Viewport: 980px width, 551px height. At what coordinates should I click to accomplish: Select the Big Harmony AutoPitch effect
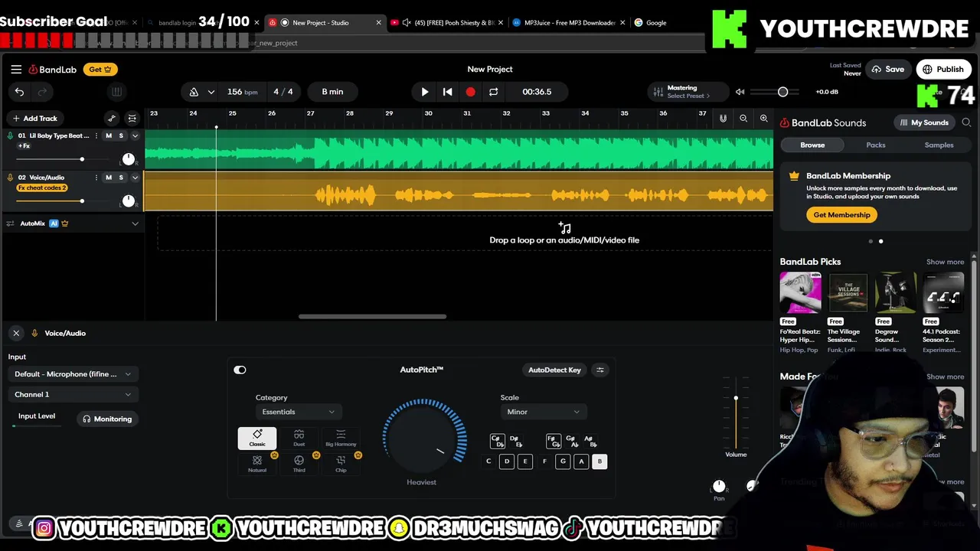(x=341, y=438)
